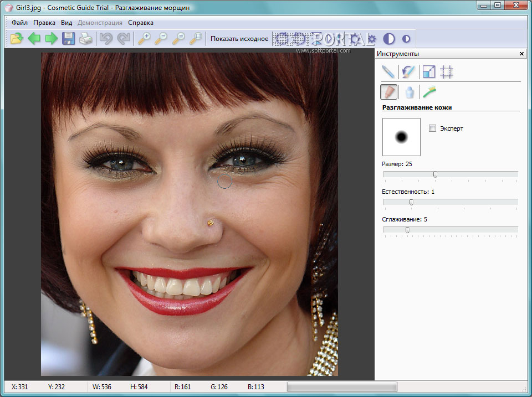Open the Справка menu
The image size is (532, 397).
[x=141, y=23]
